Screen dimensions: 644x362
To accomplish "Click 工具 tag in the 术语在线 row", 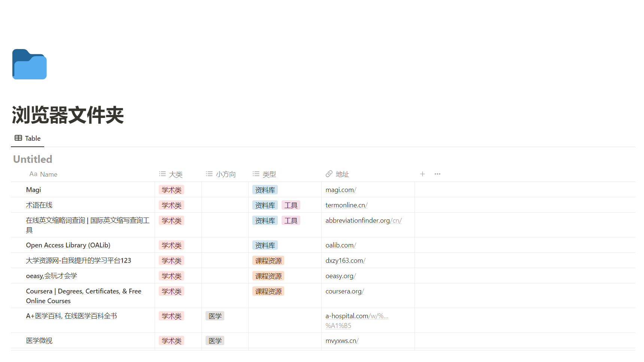I will click(291, 205).
